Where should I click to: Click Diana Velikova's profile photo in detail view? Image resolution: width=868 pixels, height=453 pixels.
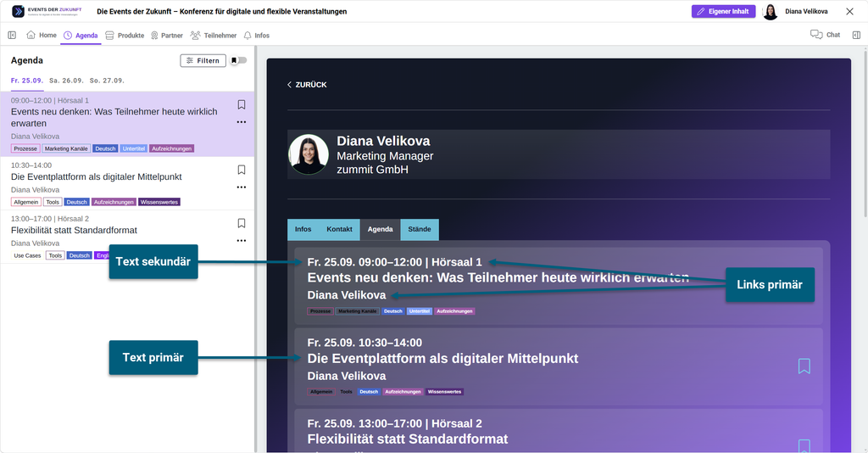(x=309, y=154)
